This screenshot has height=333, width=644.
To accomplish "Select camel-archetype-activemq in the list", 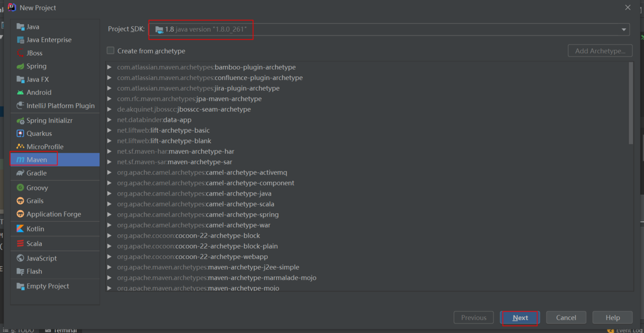I will (202, 172).
